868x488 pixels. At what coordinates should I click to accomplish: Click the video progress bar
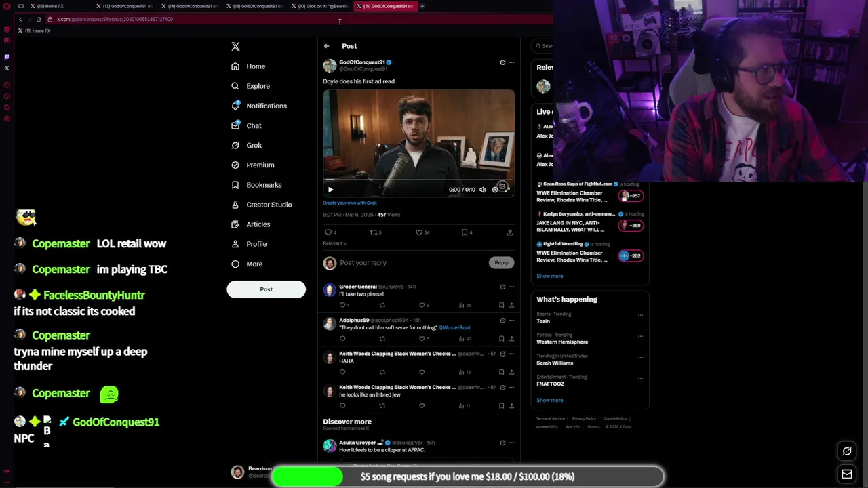418,181
